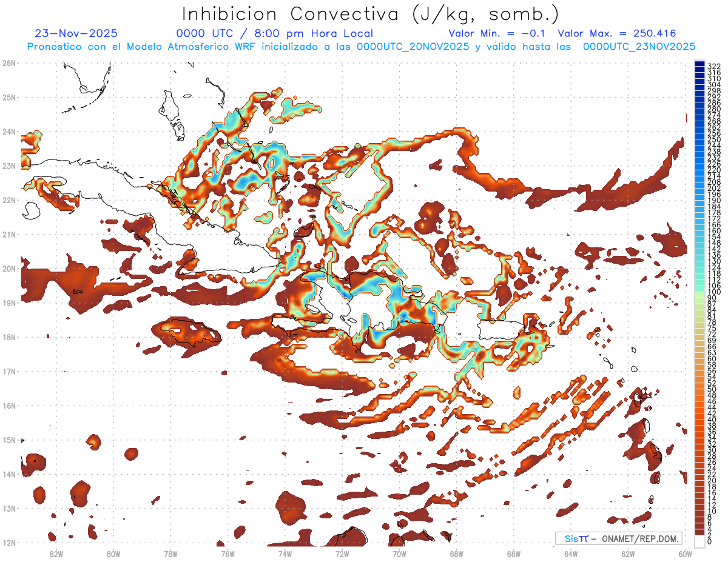
Task: Click the darkest blue swatch beside 322
Action: 700,64
